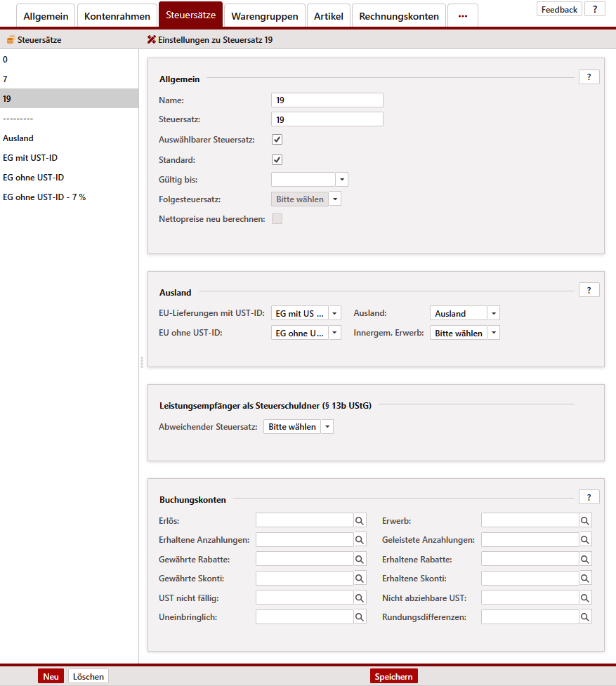
Task: Open Abweichender Steuersatz dropdown
Action: [327, 427]
